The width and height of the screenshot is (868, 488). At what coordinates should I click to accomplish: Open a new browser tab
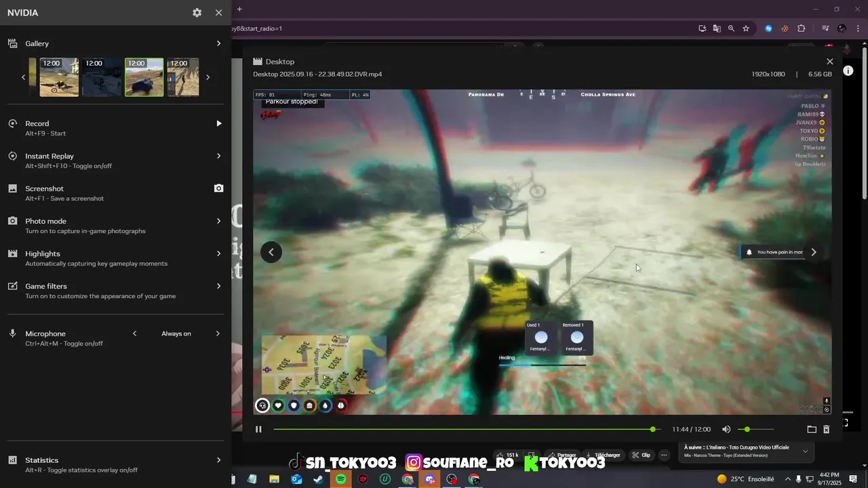239,9
